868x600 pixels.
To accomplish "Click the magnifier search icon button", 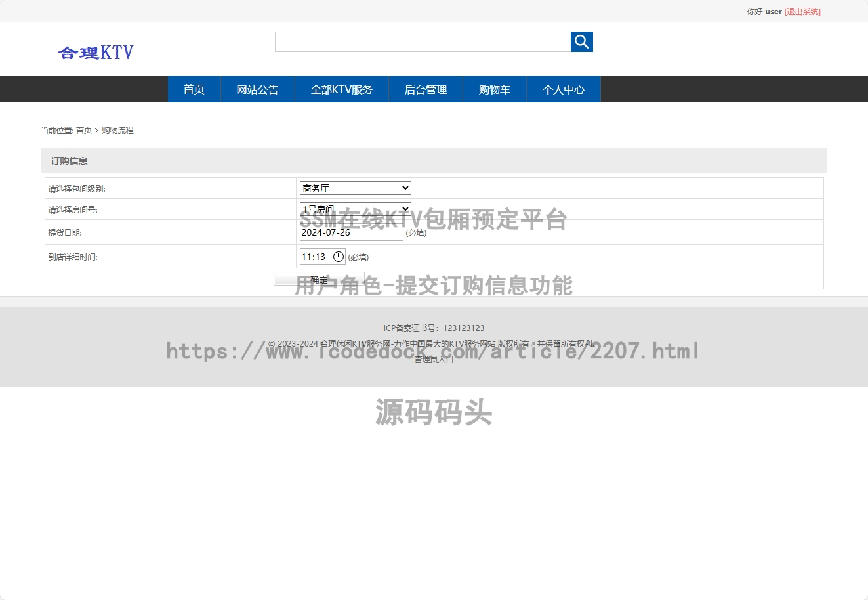I will [x=581, y=41].
